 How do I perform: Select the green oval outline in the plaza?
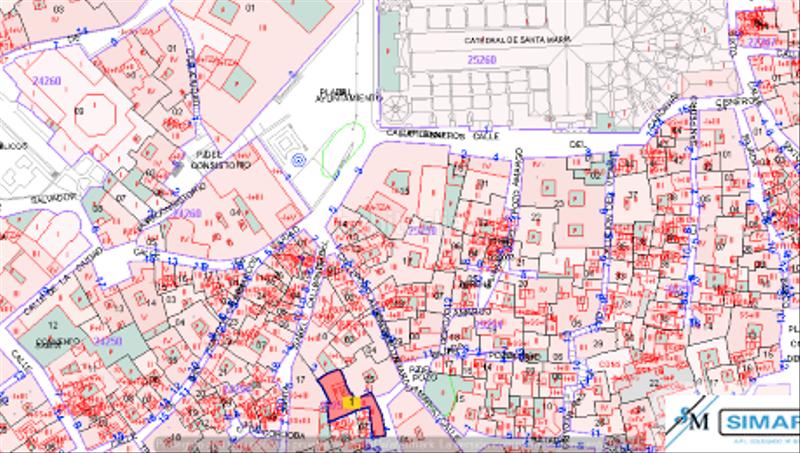pos(340,150)
